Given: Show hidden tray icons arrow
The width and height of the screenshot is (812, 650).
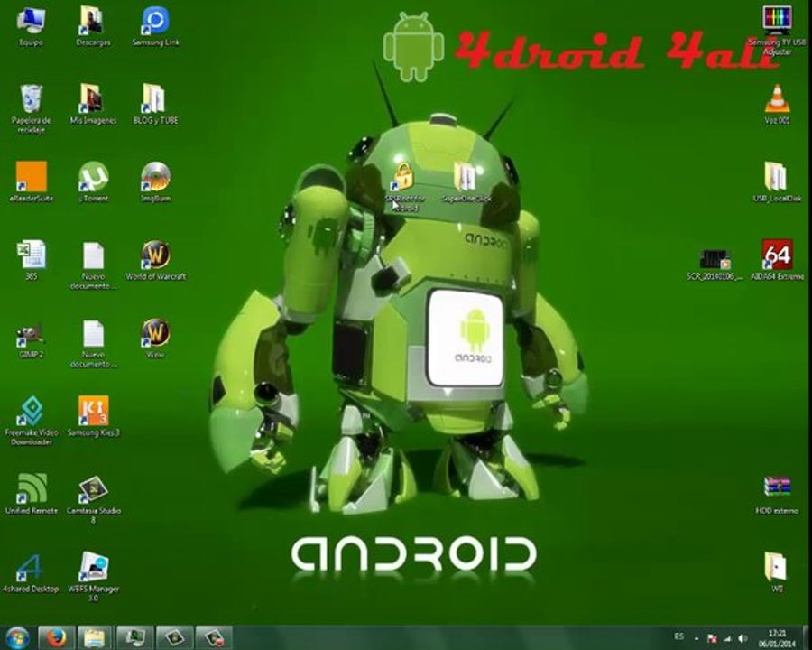Looking at the screenshot, I should point(697,638).
